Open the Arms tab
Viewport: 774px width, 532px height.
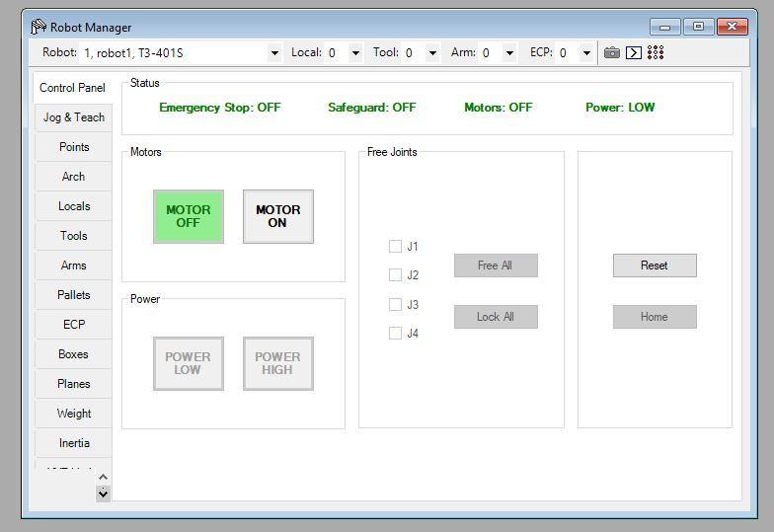pyautogui.click(x=73, y=266)
